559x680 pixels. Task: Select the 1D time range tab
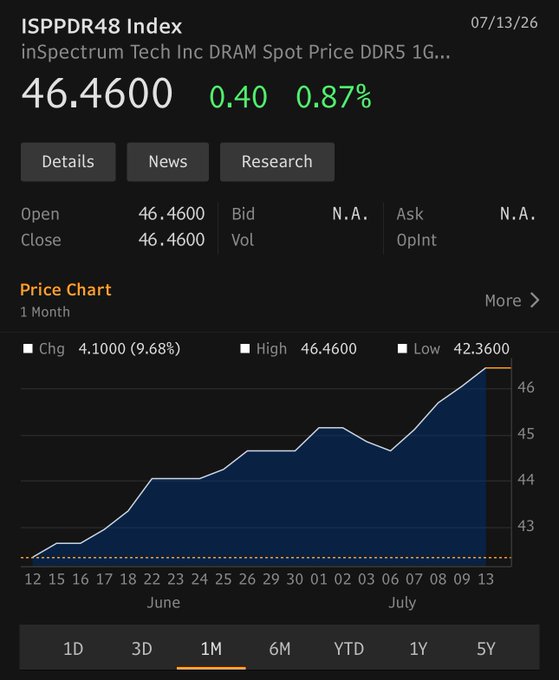(73, 649)
